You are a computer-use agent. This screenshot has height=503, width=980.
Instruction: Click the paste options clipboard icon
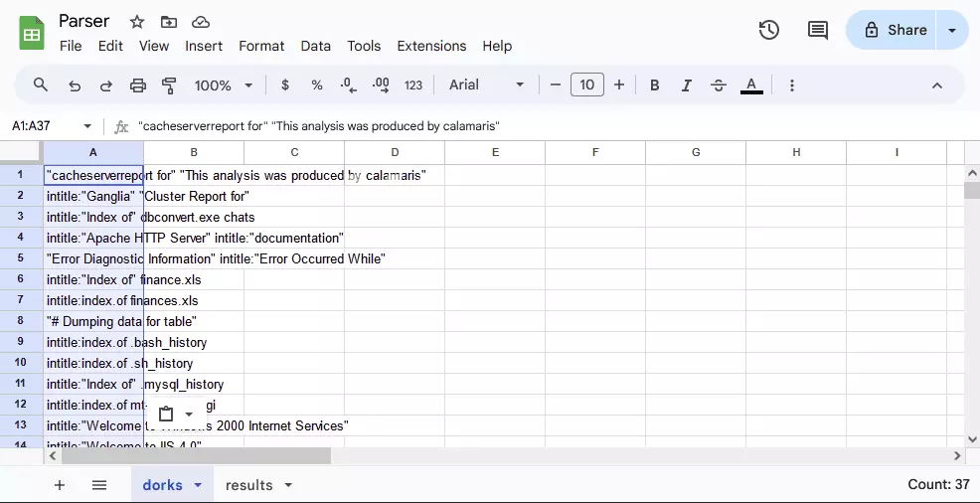click(x=166, y=415)
